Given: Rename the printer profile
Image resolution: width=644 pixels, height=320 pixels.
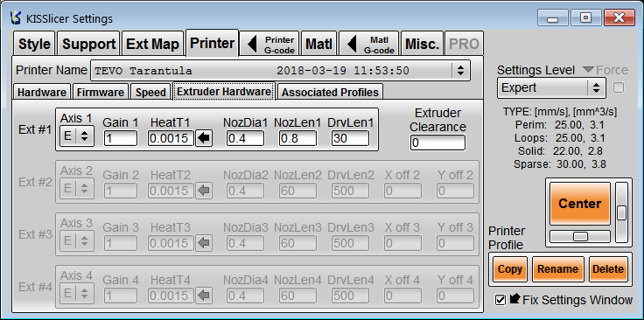Looking at the screenshot, I should click(557, 269).
